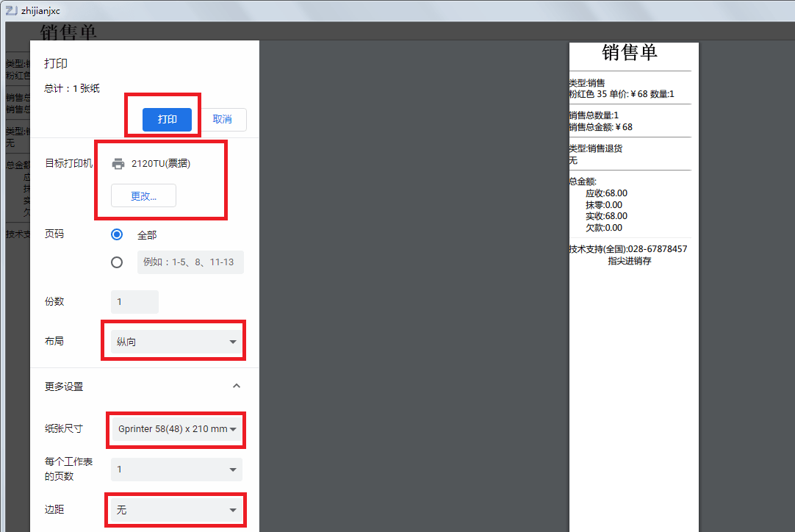This screenshot has width=795, height=532.
Task: Open the 边距 margins dropdown showing 无
Action: [x=176, y=510]
